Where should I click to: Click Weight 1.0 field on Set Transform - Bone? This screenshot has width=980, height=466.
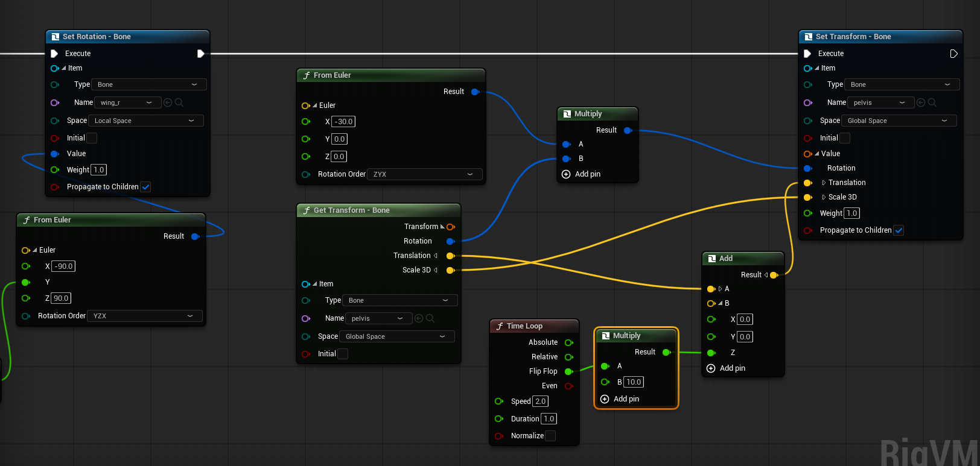coord(852,213)
